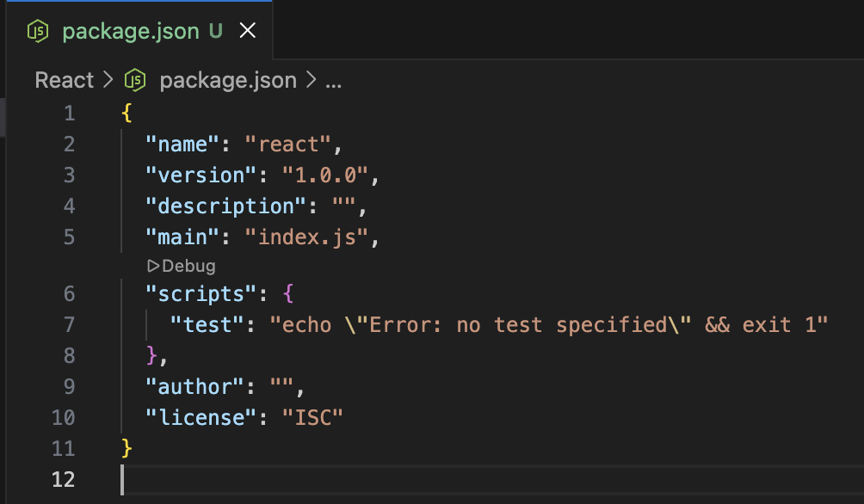Click the Node.js icon in the package.json tab
The image size is (864, 504).
[37, 32]
